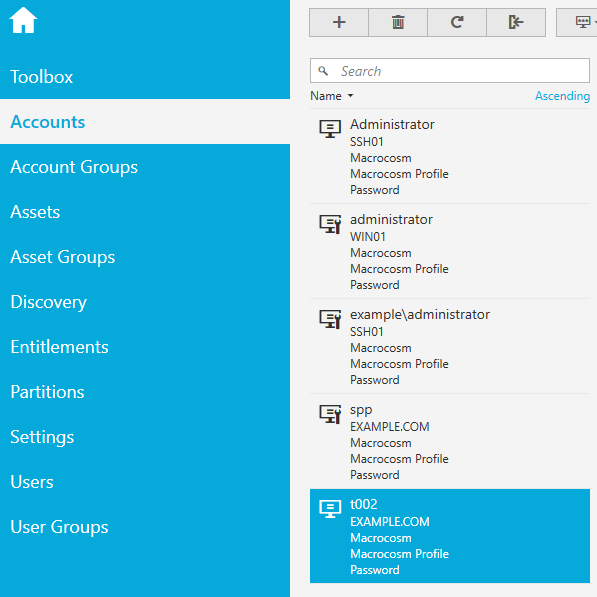
Task: Go to Account Groups
Action: [74, 167]
